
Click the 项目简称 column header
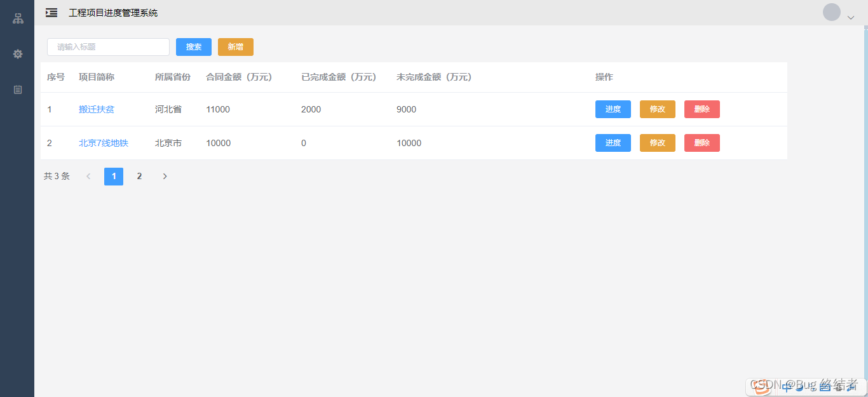point(97,77)
